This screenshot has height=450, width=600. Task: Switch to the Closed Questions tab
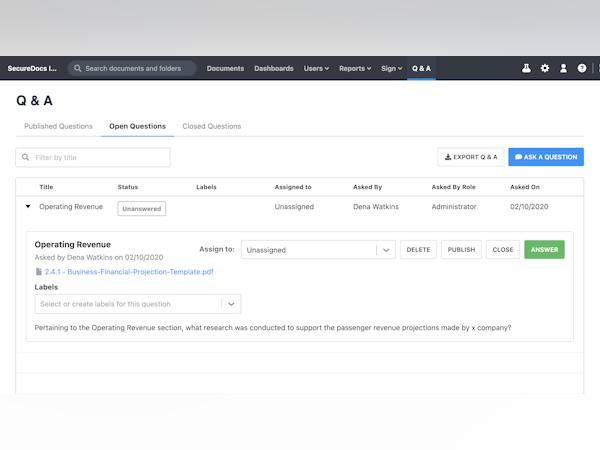212,126
